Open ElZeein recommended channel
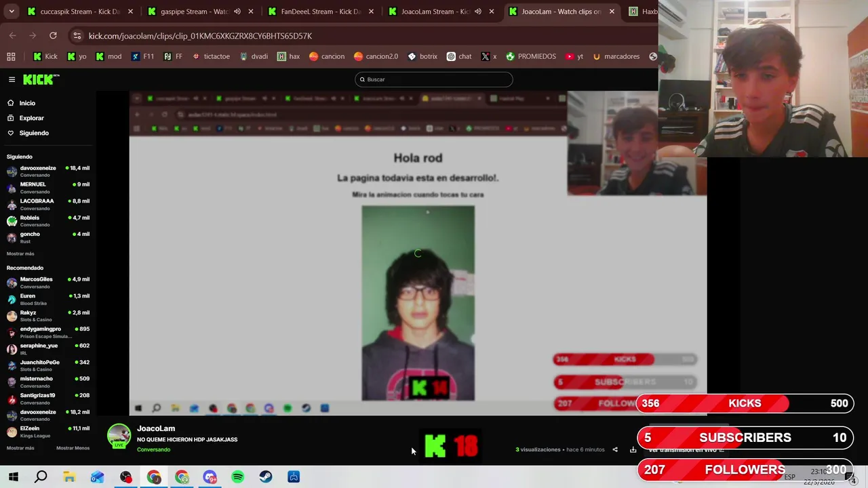 (48, 432)
